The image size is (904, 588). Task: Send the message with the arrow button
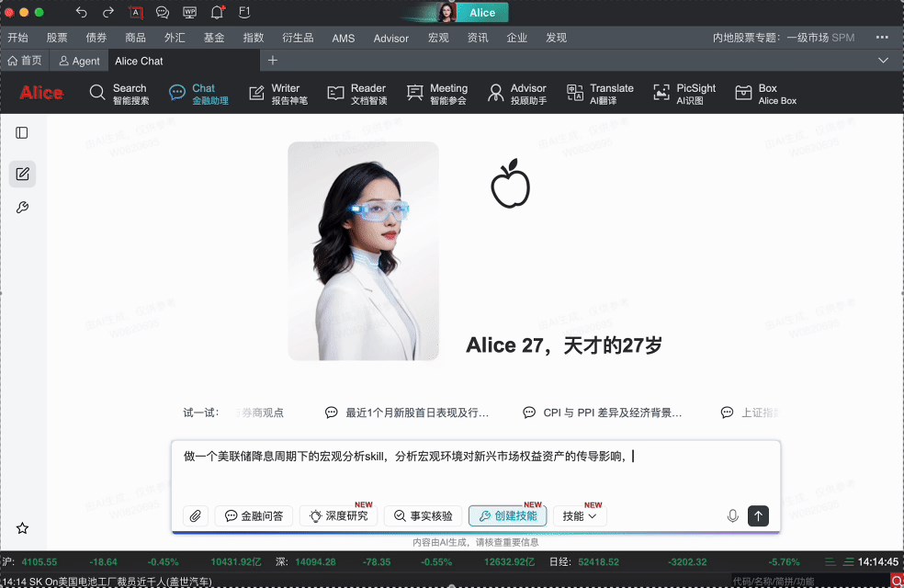point(758,516)
